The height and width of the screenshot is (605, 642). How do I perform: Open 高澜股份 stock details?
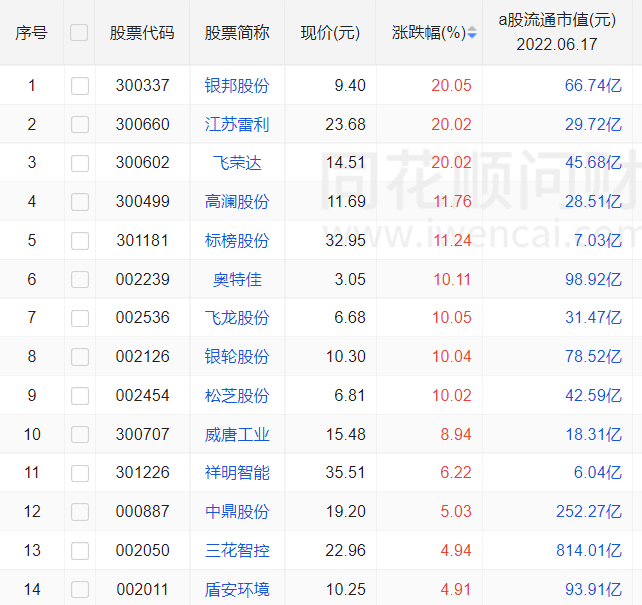(x=237, y=202)
